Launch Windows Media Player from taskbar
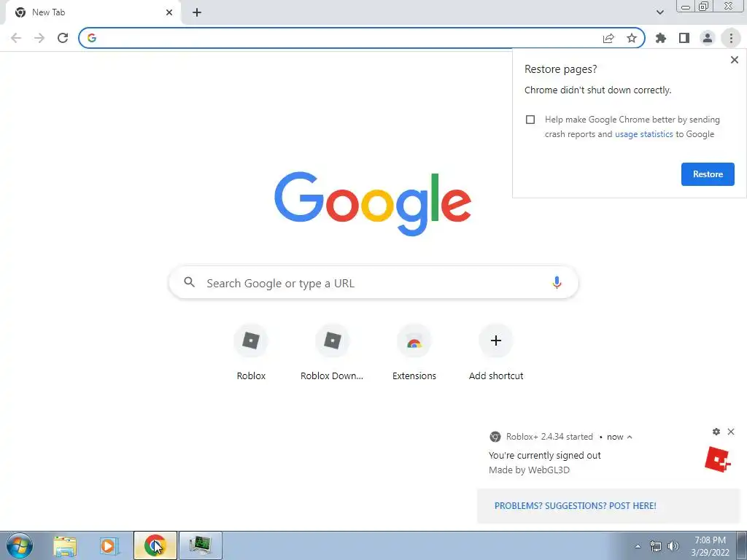 pos(109,545)
